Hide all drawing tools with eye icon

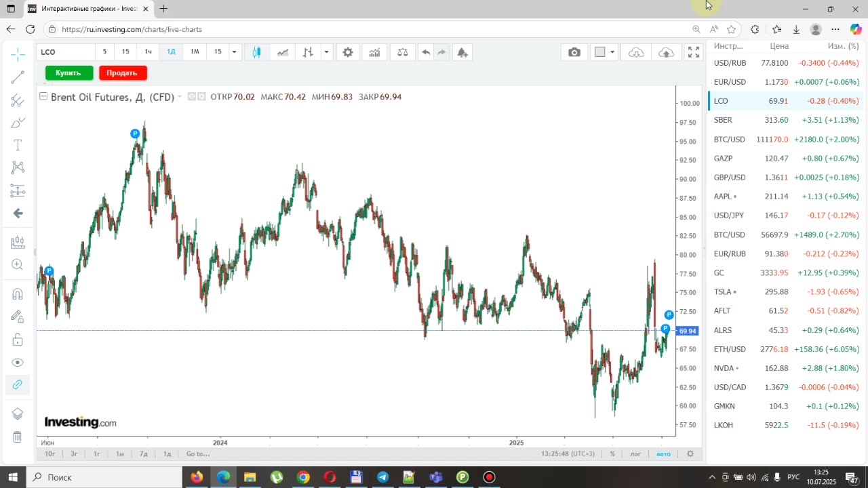coord(18,363)
